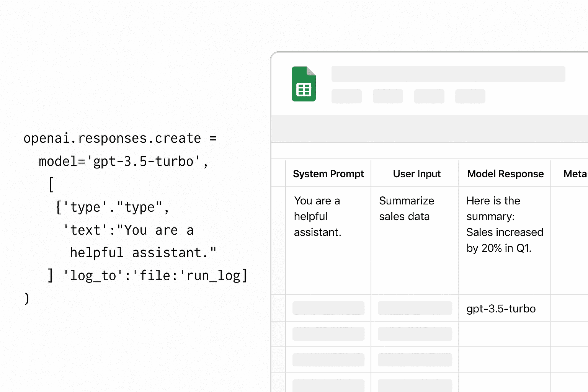
Task: Open the second menu placeholder under the title
Action: pos(388,96)
